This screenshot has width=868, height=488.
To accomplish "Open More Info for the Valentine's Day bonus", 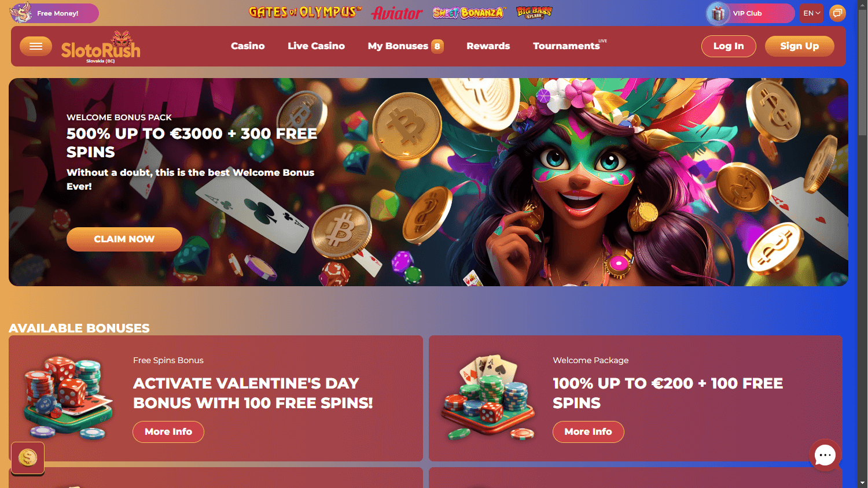I will tap(168, 432).
